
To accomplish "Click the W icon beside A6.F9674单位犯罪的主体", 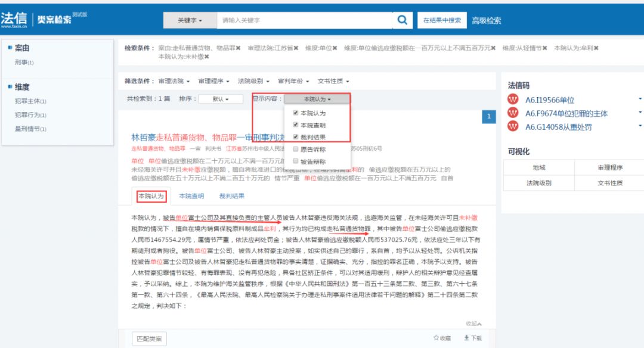I will click(x=513, y=113).
